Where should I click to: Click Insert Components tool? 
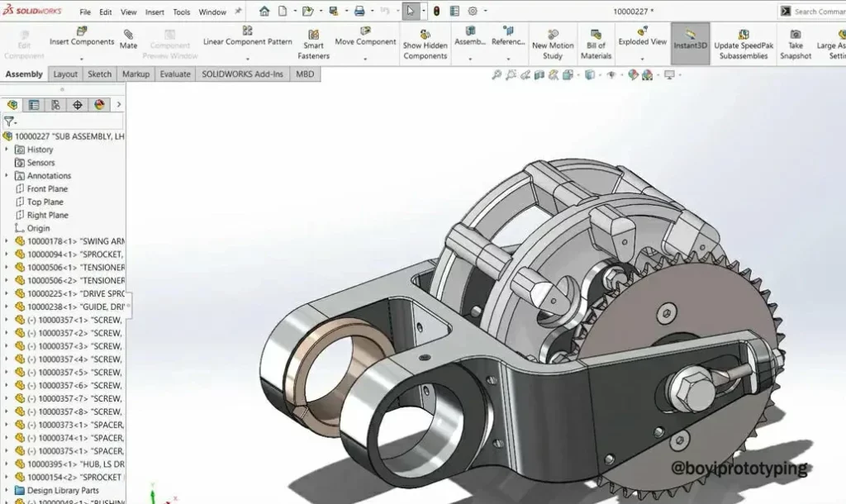(x=82, y=36)
